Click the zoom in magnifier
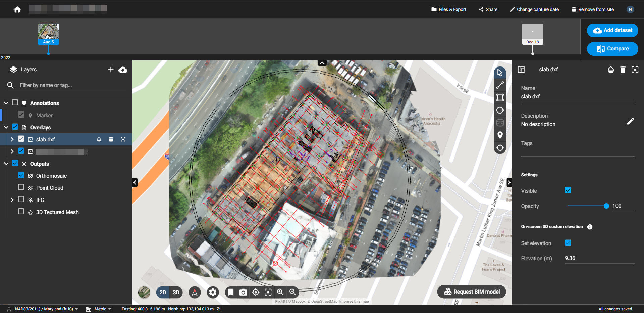This screenshot has width=644, height=313. [280, 292]
